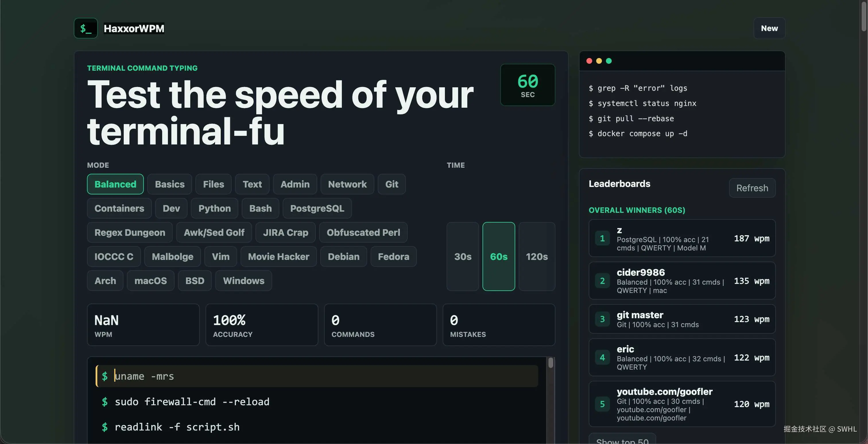Click the NaN WPM stat card
The image size is (868, 444).
point(143,325)
